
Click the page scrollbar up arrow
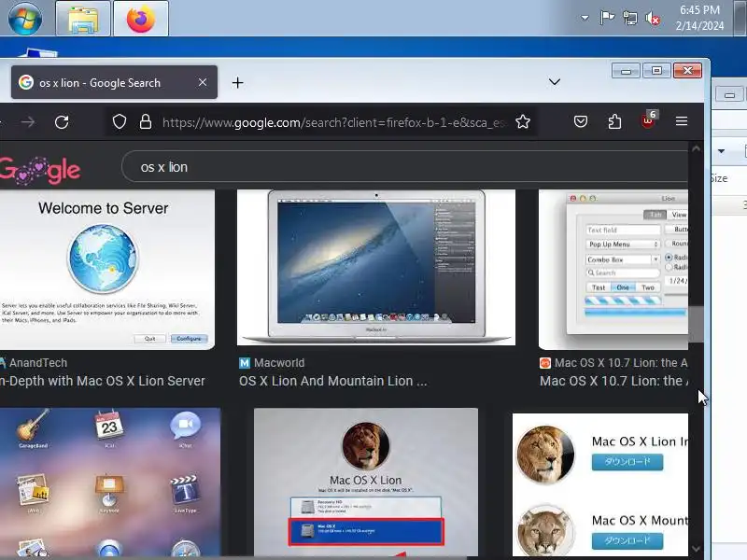click(696, 148)
